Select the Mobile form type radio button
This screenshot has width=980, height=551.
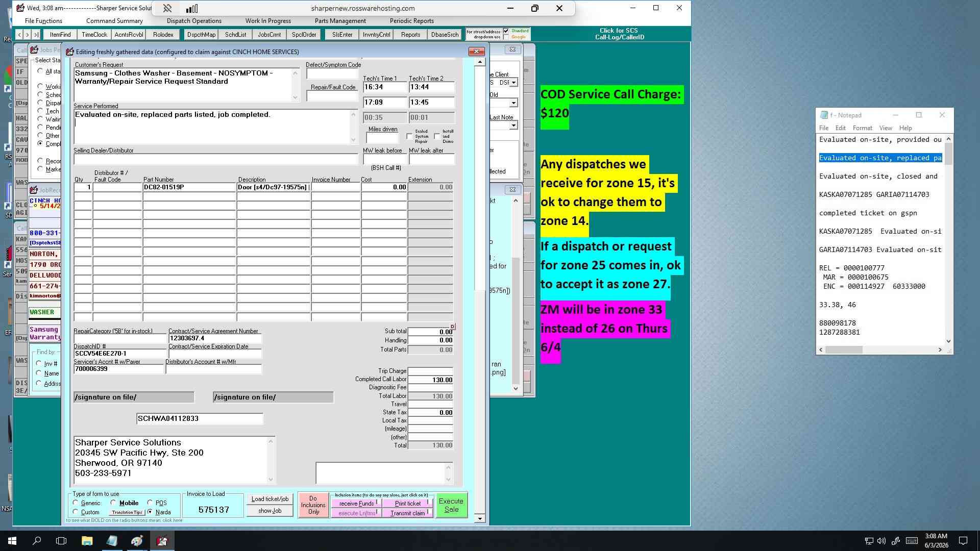pos(113,503)
